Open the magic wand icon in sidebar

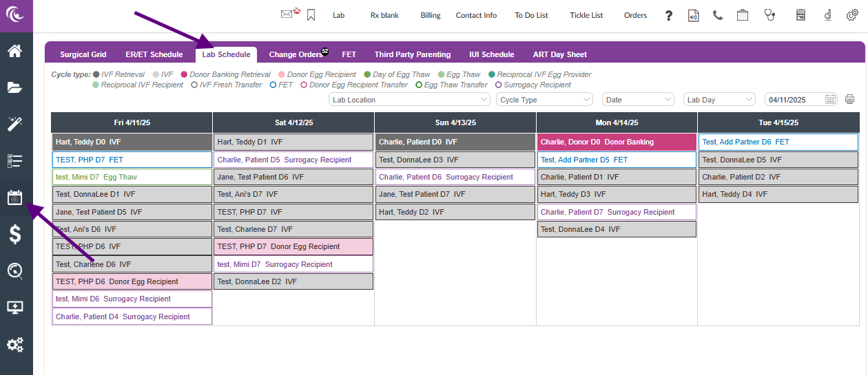(15, 124)
